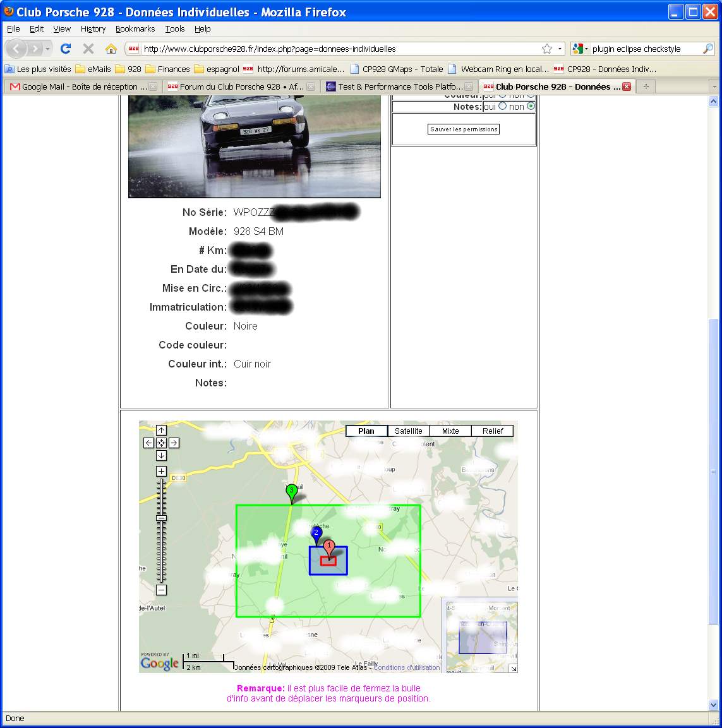Open the Help menu
The image size is (722, 728).
coord(202,29)
